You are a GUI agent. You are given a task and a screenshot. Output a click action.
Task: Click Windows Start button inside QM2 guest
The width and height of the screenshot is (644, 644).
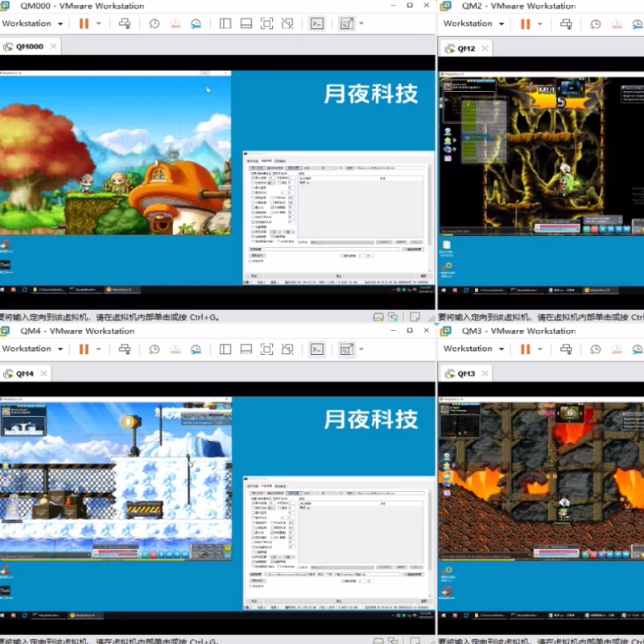[x=443, y=289]
